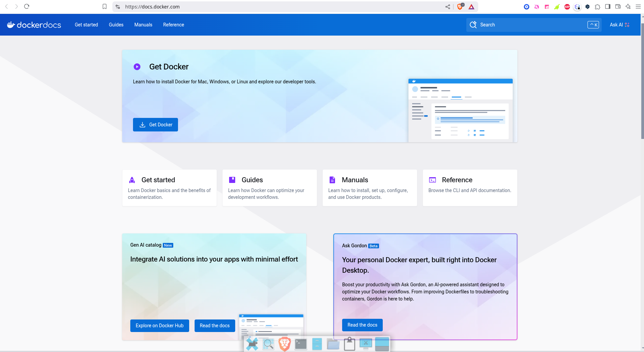Click the Docker Desktop illustration in hero
Screen dimensions: 644x352
(461, 110)
